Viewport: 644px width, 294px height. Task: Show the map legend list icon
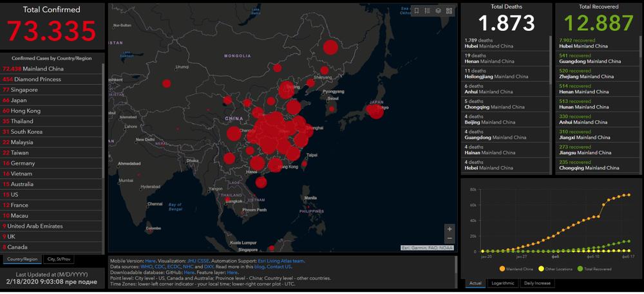[x=428, y=10]
